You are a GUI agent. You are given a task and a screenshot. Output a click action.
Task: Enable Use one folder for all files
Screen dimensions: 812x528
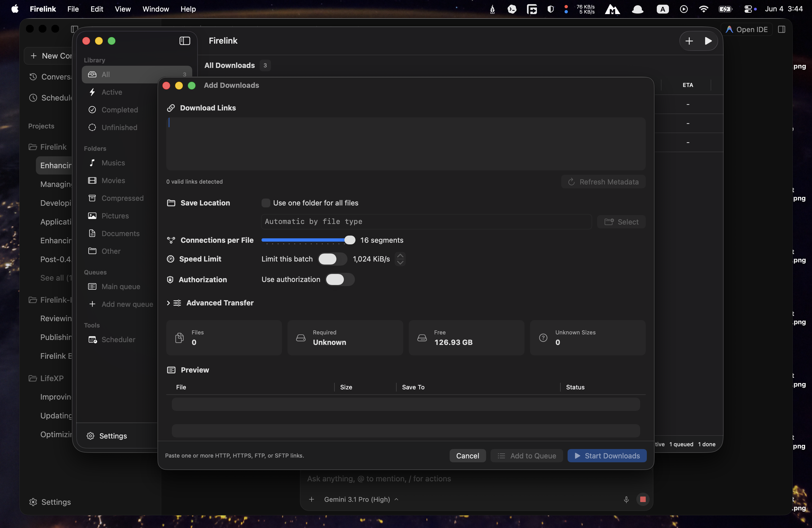[x=266, y=203]
